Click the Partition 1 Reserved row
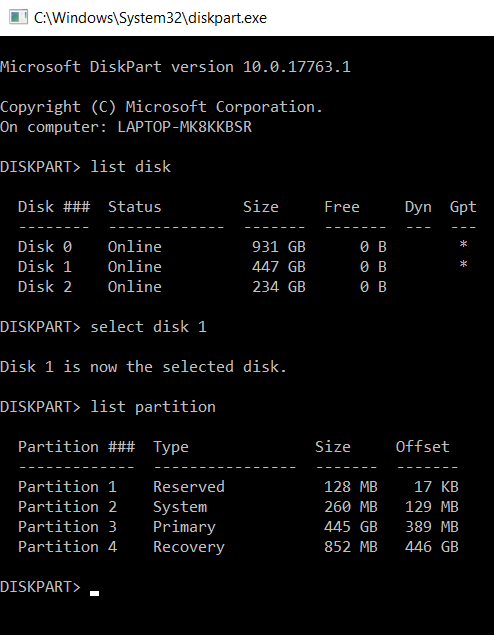The width and height of the screenshot is (494, 635). 238,487
